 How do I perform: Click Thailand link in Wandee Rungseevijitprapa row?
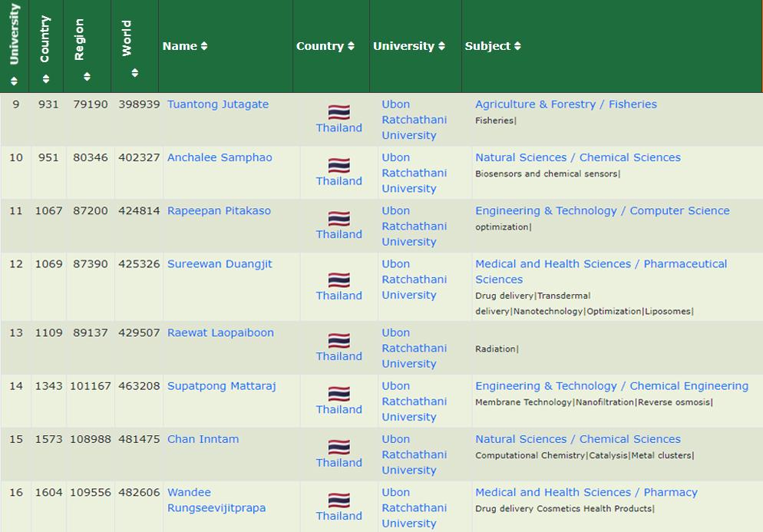click(x=339, y=515)
